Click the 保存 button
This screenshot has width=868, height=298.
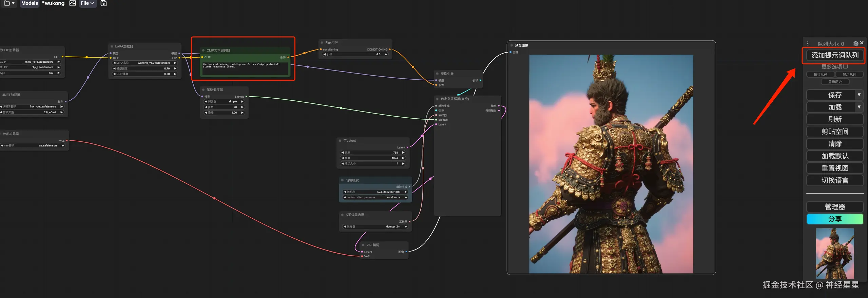pyautogui.click(x=831, y=95)
